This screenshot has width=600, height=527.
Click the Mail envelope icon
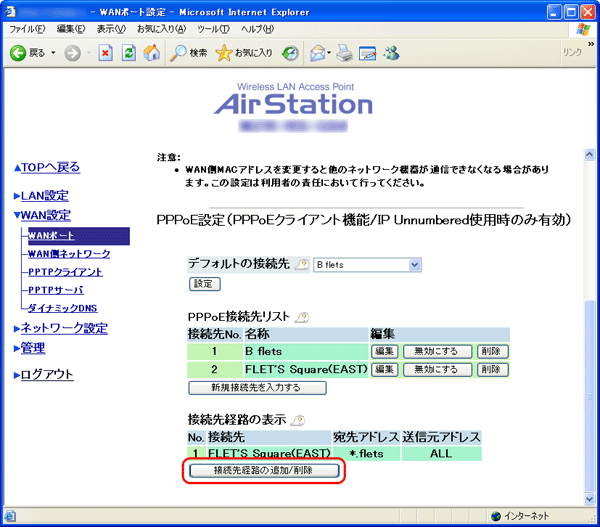click(x=318, y=53)
